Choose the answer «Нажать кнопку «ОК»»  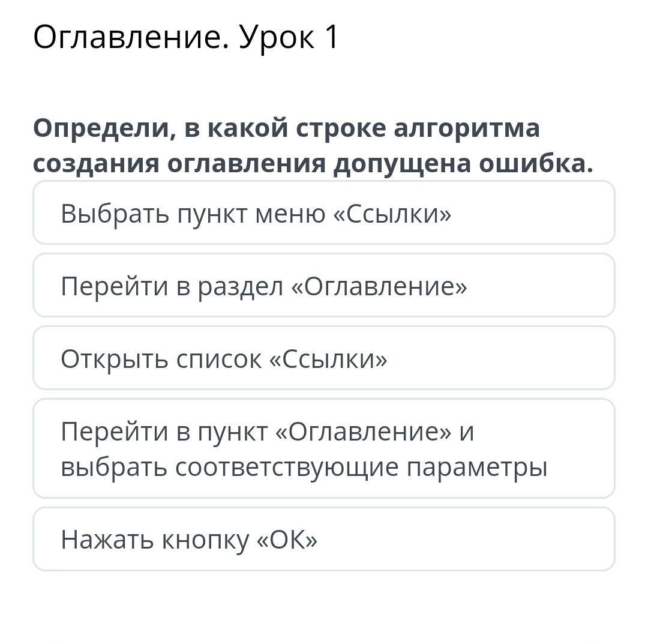[x=324, y=539]
